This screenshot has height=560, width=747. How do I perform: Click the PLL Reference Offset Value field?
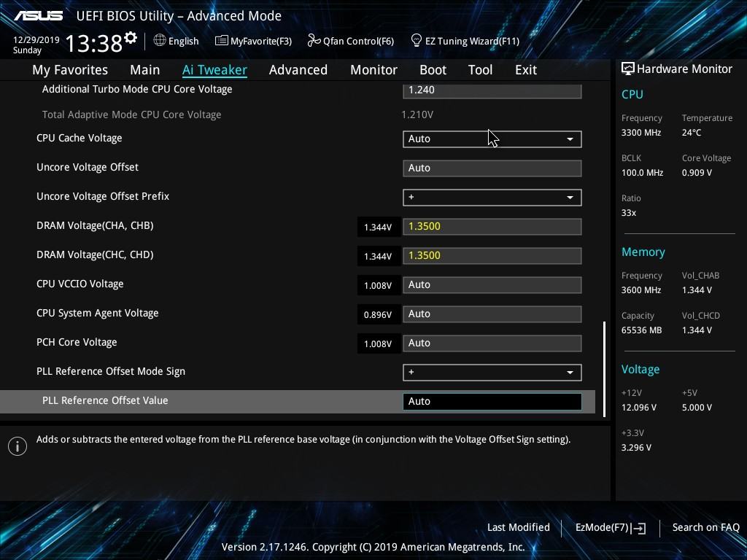492,402
